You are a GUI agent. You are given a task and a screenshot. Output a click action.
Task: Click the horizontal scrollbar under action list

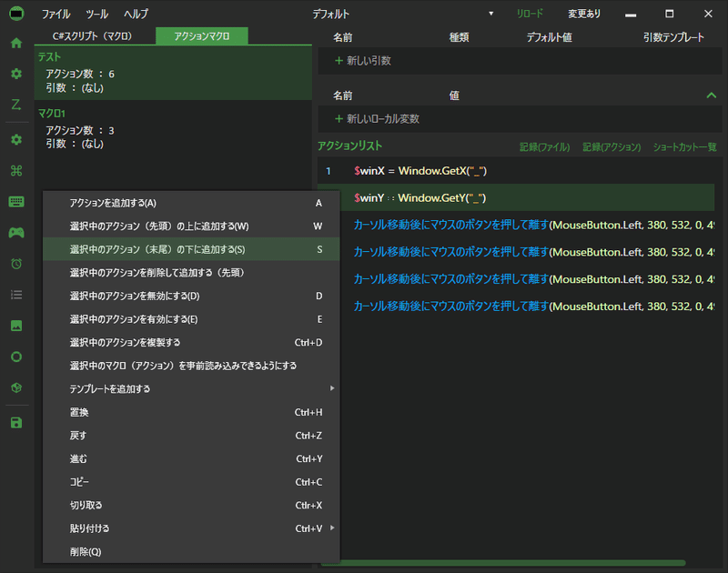click(503, 563)
